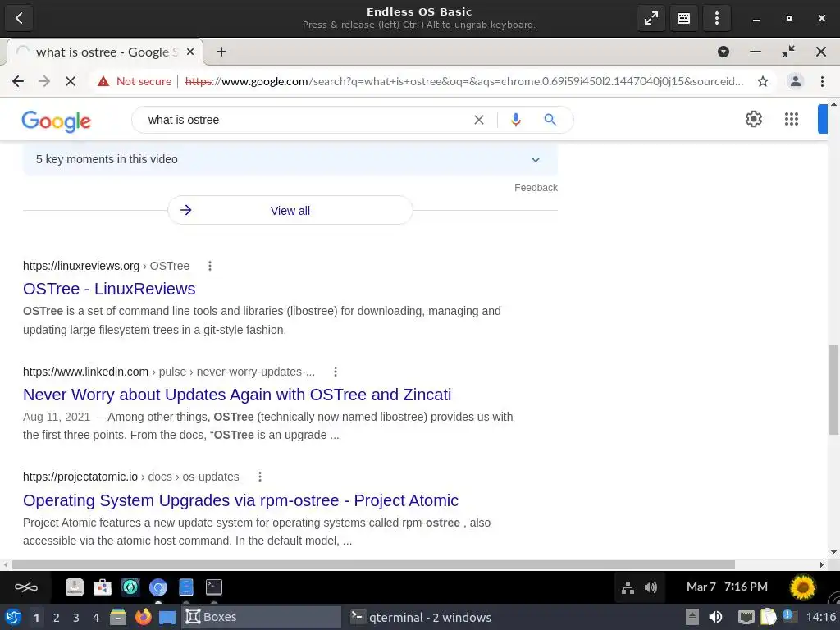Switch to workspace 2
840x630 pixels.
[57, 618]
